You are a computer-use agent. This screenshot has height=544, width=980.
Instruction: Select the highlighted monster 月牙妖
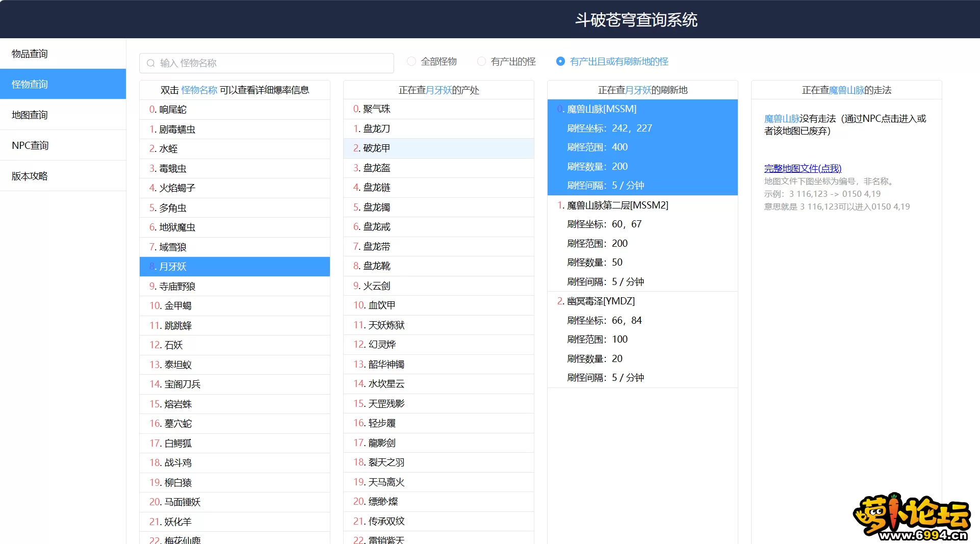(x=235, y=267)
